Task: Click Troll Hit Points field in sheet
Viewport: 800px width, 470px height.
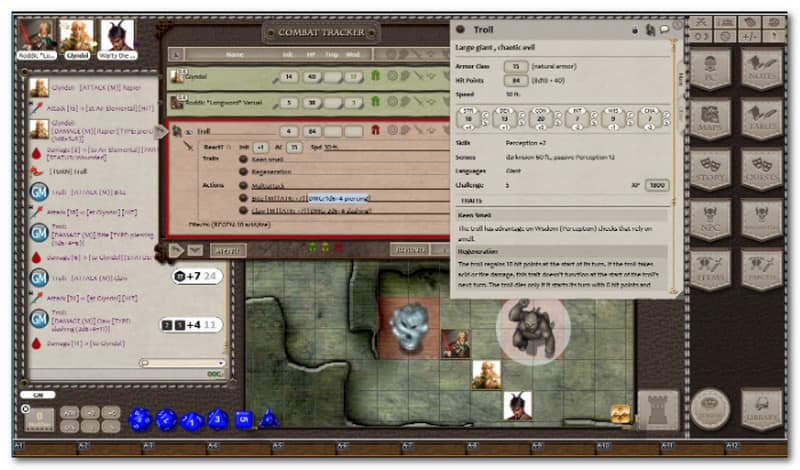Action: point(515,80)
